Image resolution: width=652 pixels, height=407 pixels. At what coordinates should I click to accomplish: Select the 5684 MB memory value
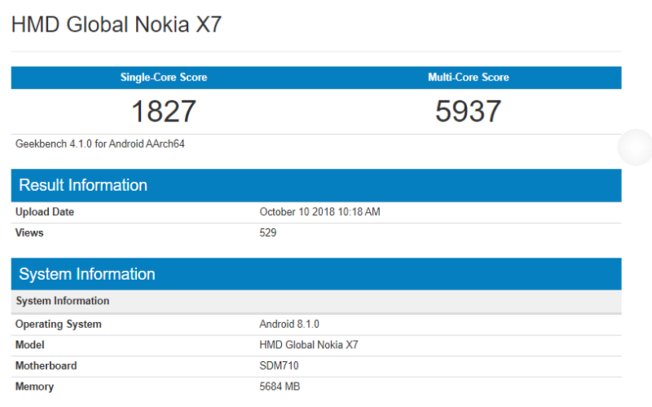(x=279, y=387)
